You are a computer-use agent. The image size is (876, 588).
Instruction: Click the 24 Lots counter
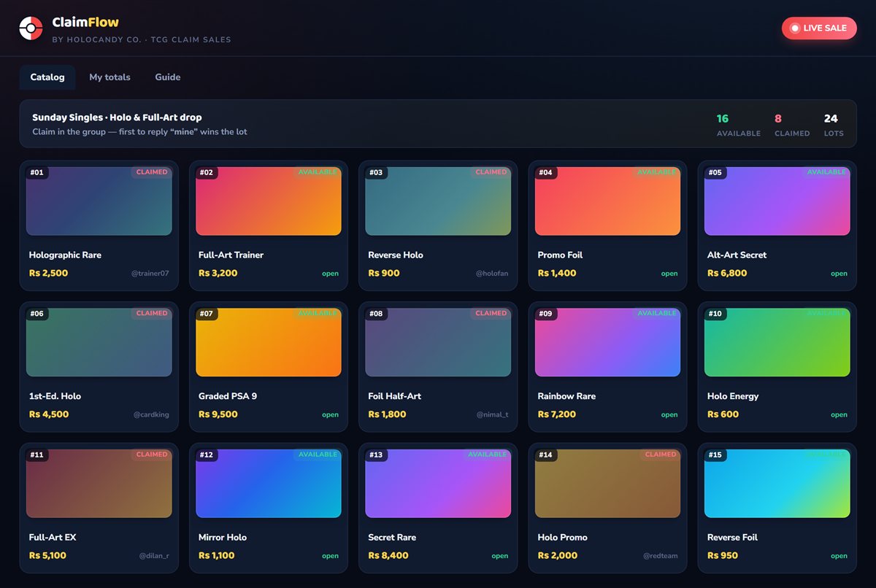pos(834,125)
